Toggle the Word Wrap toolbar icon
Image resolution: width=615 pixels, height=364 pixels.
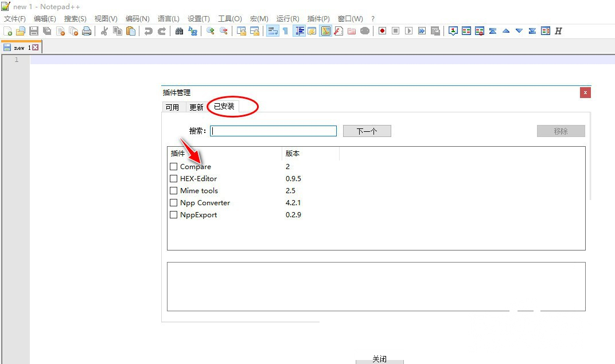273,31
